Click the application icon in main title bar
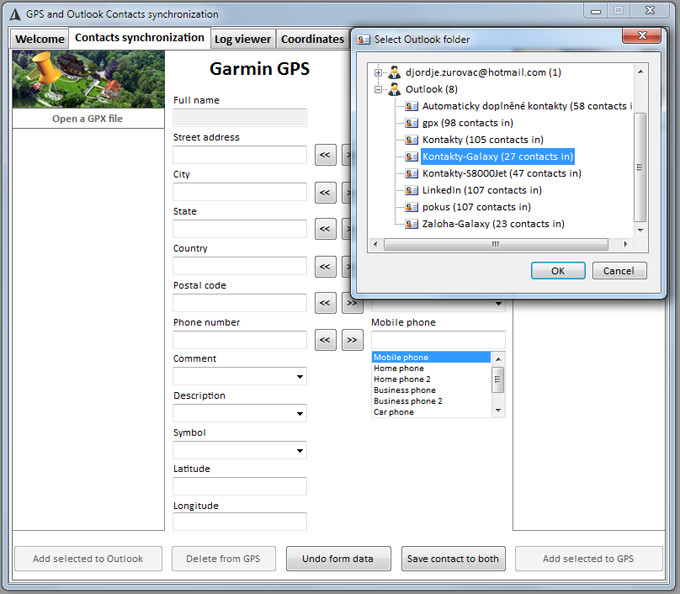Viewport: 680px width, 594px height. [x=15, y=14]
